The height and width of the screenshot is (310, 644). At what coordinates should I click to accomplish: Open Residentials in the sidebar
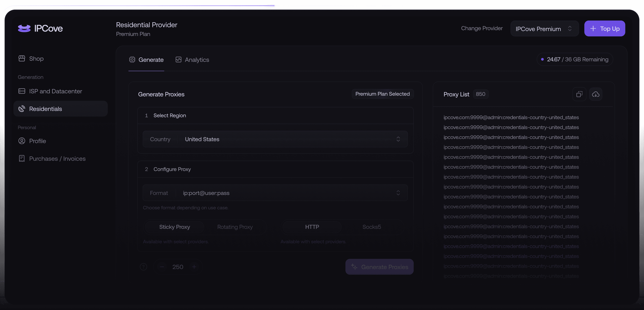pos(60,109)
